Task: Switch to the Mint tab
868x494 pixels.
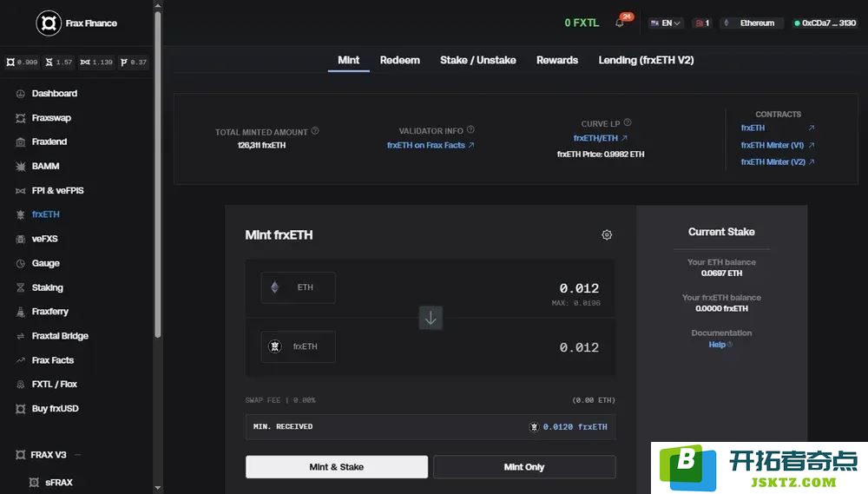Action: 348,61
